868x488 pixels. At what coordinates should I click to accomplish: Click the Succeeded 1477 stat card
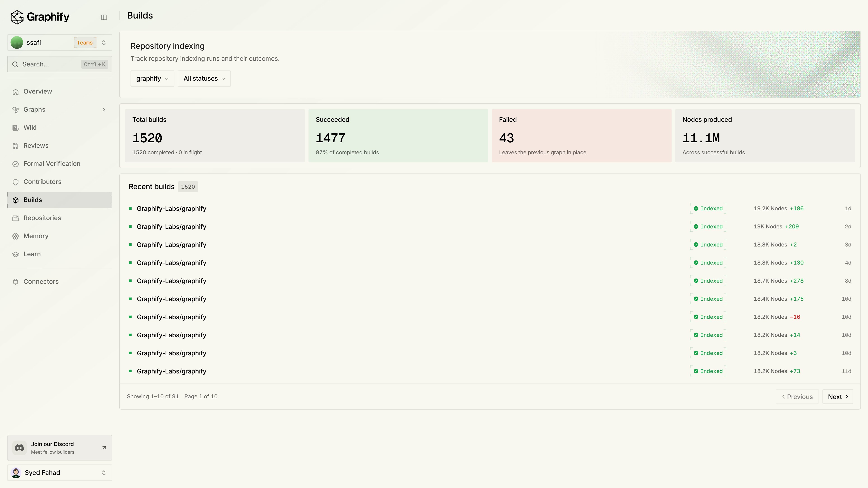coord(398,136)
